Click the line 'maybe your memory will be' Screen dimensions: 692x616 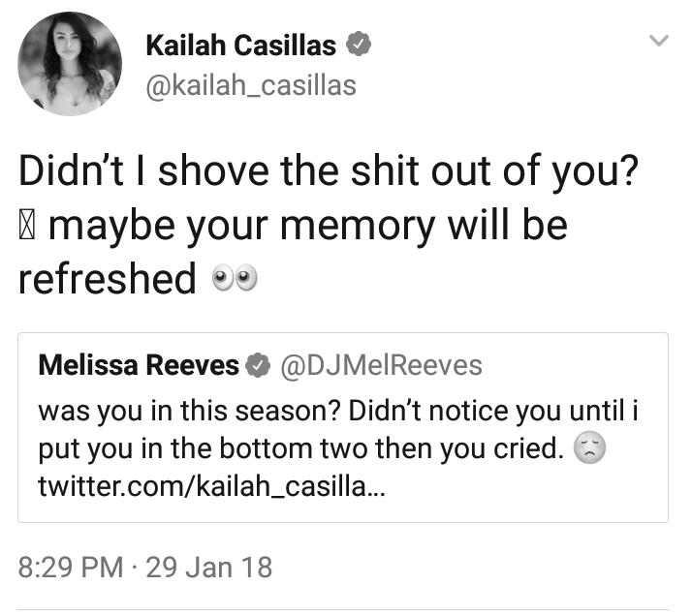pyautogui.click(x=307, y=227)
